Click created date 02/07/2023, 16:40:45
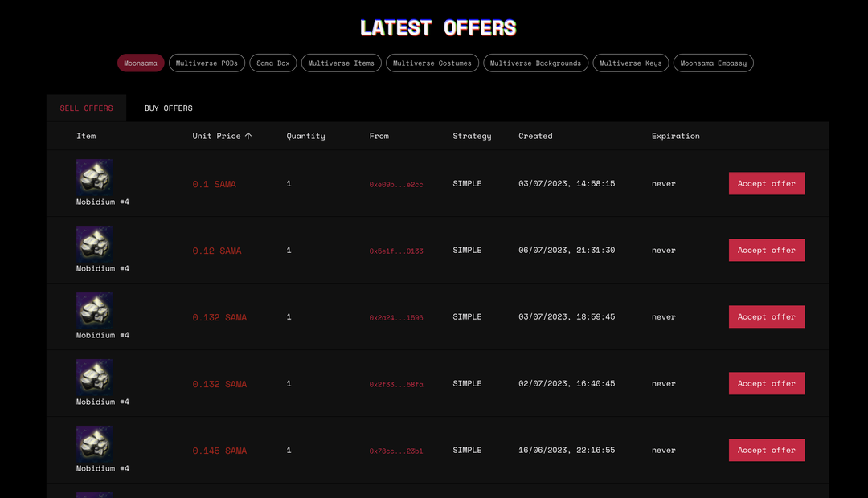The width and height of the screenshot is (868, 498). pyautogui.click(x=567, y=383)
